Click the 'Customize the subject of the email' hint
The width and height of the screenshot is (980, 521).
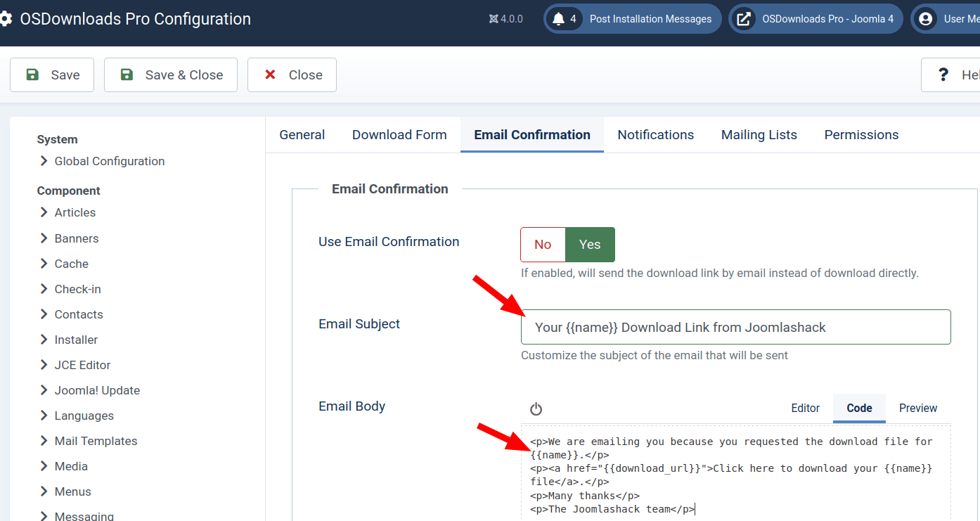click(655, 355)
